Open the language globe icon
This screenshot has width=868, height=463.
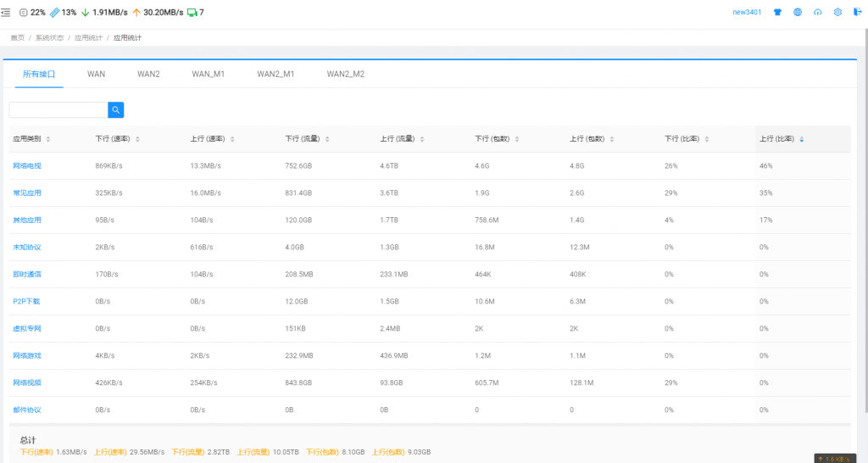(797, 12)
